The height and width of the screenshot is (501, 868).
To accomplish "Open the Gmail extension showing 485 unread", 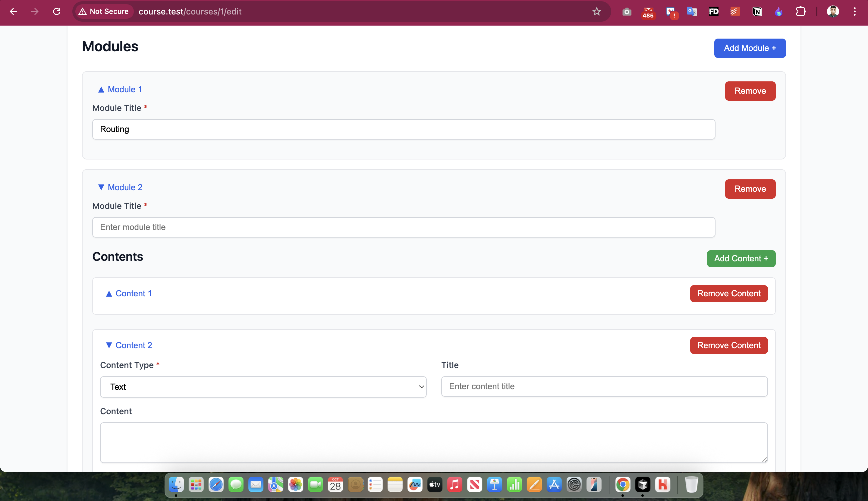I will pyautogui.click(x=648, y=11).
